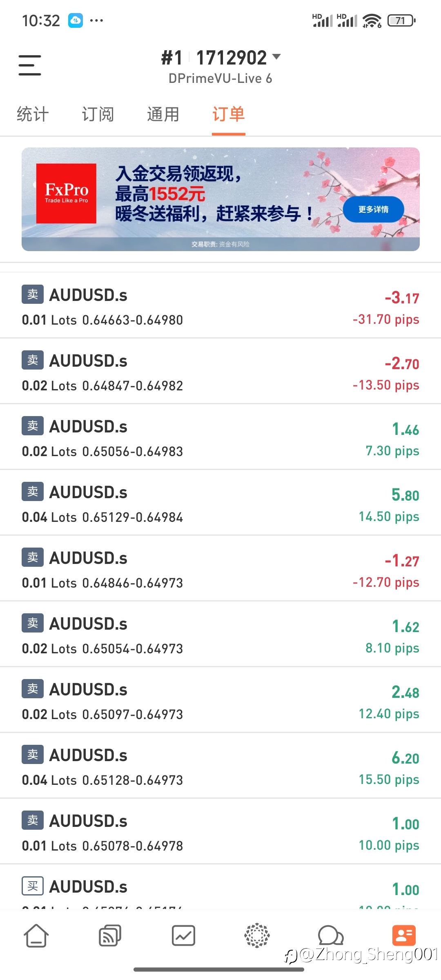This screenshot has height=980, width=441.
Task: Tap the home icon in bottom bar
Action: pyautogui.click(x=36, y=935)
